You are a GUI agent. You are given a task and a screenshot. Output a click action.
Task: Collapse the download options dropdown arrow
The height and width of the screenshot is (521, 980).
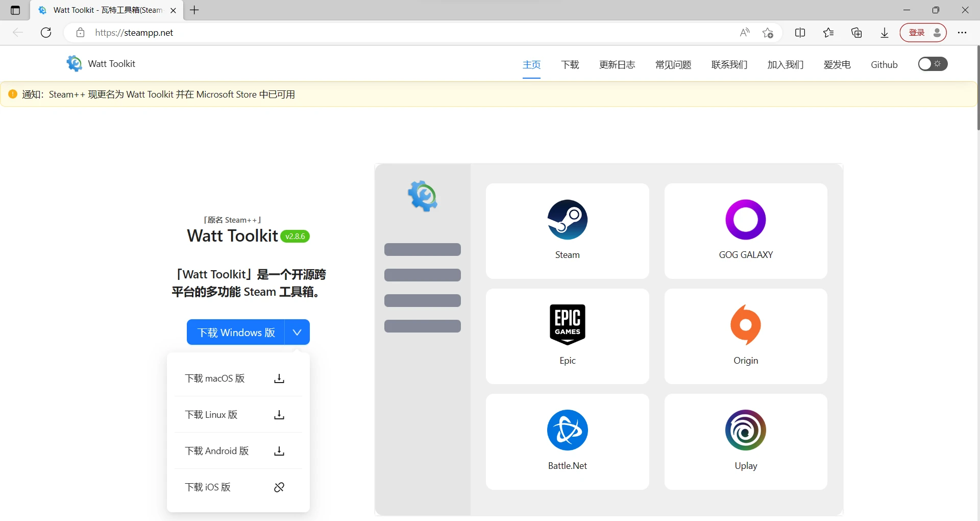pos(297,332)
